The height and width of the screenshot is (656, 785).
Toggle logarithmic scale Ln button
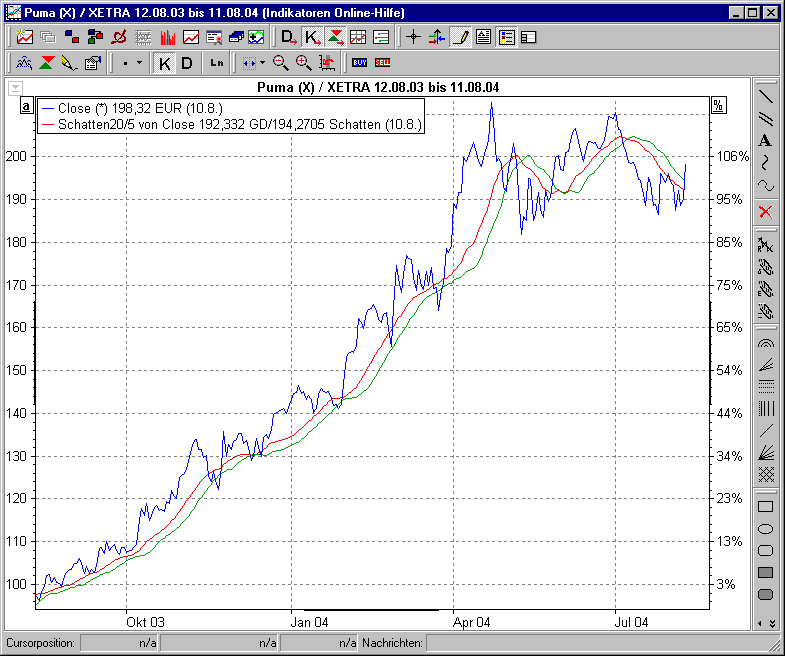pos(217,63)
